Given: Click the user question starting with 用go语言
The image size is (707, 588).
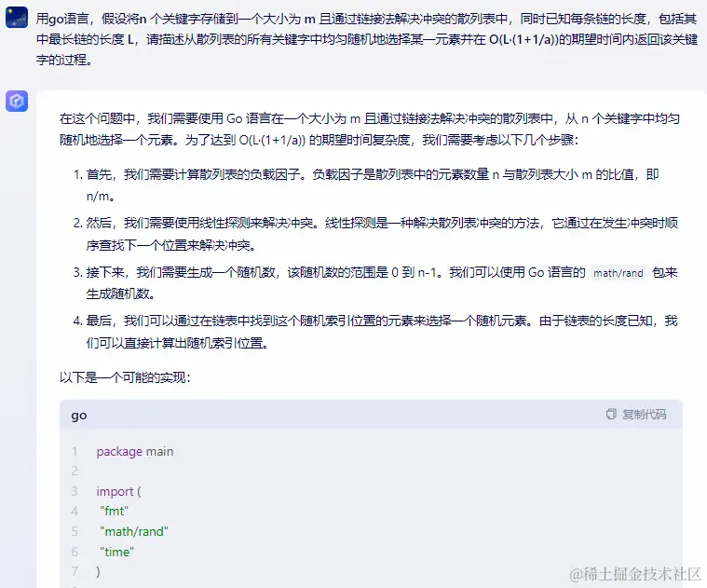Looking at the screenshot, I should 367,39.
